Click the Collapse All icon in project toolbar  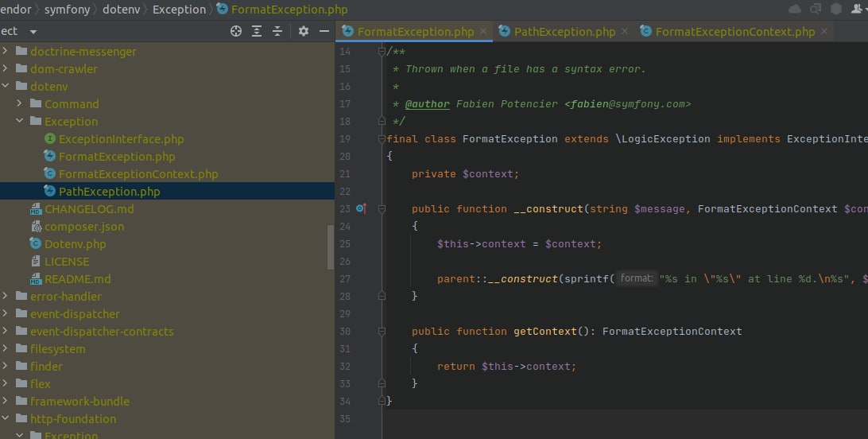point(277,32)
